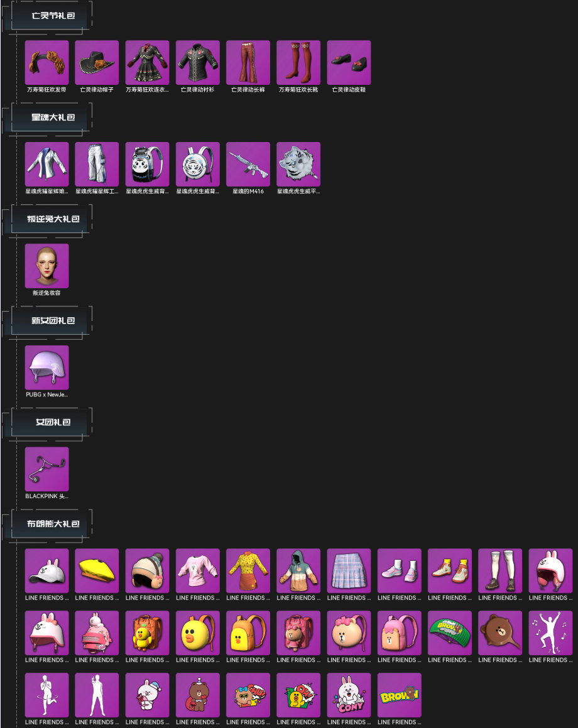Choose the BLACKPINK headset microphone item

[x=46, y=469]
